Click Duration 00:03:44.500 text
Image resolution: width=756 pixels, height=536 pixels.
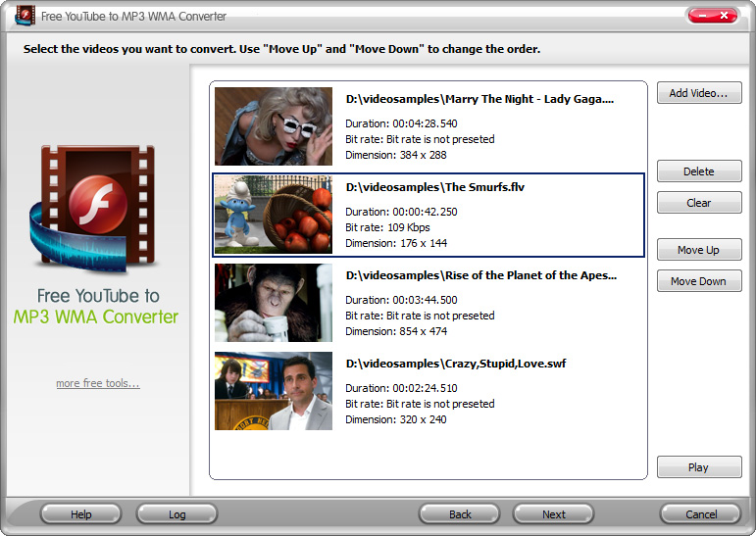pos(401,300)
